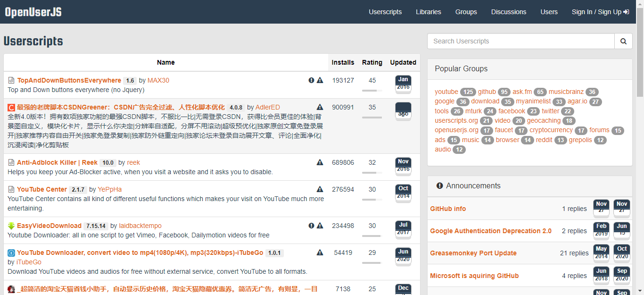The image size is (644, 295).
Task: Click Jul 2017 calendar icon for EasyVideoDownload
Action: click(x=403, y=230)
